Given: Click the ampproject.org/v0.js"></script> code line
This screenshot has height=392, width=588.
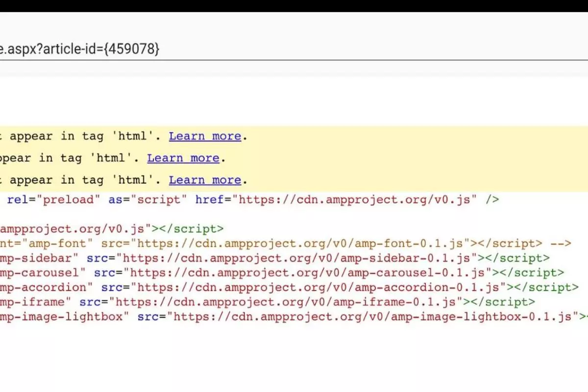Looking at the screenshot, I should tap(112, 229).
